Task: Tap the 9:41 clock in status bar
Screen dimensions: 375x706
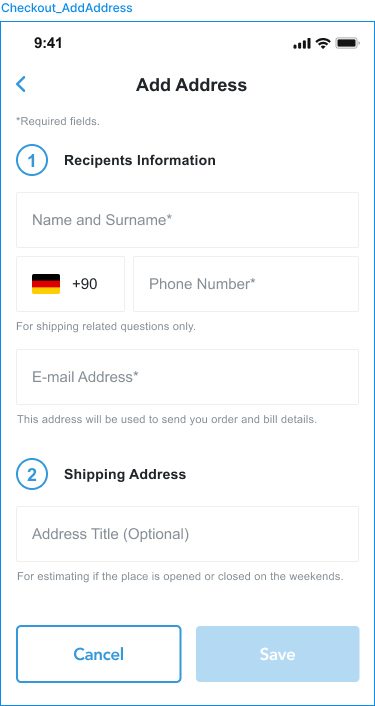Action: tap(48, 43)
